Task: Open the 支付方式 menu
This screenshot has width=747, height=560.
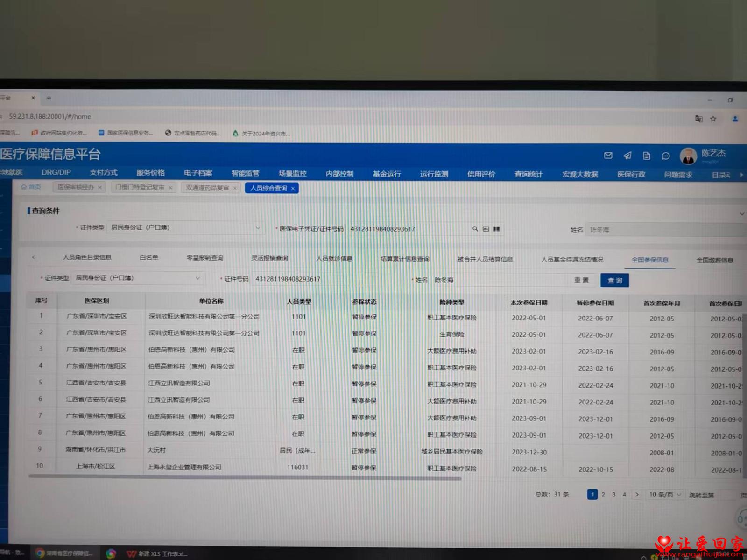Action: (x=104, y=172)
